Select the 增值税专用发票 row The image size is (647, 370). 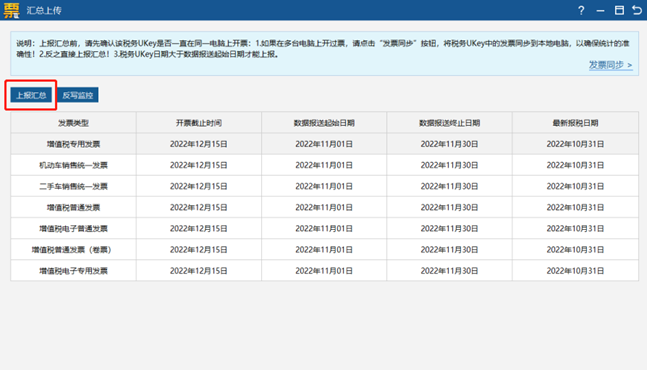324,144
